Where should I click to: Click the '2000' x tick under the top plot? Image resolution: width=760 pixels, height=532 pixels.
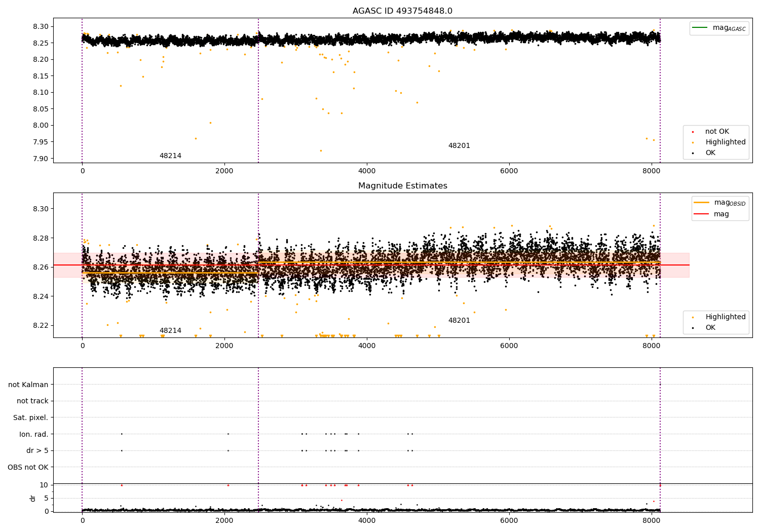pyautogui.click(x=224, y=171)
